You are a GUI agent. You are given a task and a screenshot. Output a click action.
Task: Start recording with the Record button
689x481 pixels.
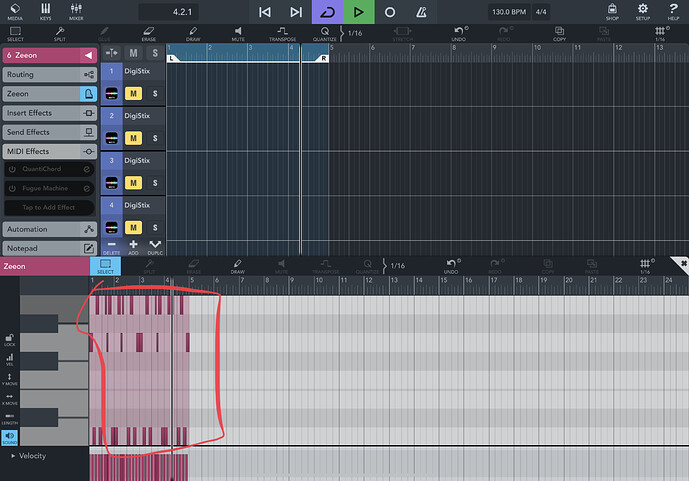pos(390,12)
